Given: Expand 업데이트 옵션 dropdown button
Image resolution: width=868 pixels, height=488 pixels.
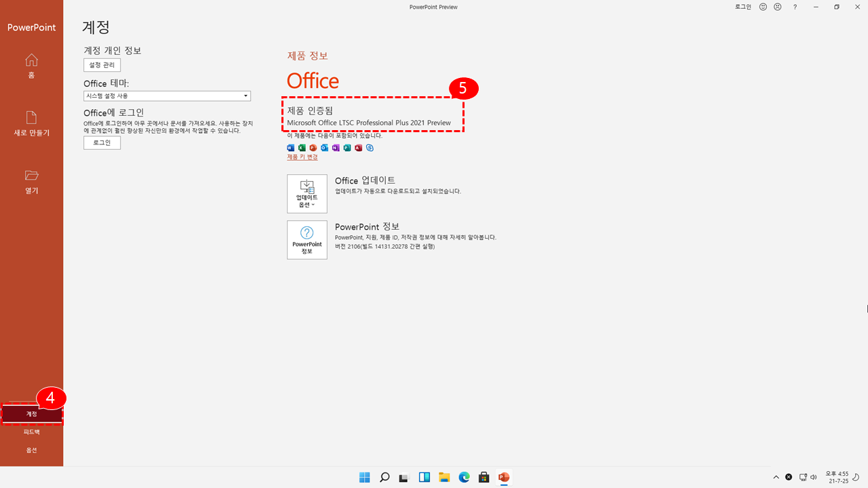Looking at the screenshot, I should (307, 194).
